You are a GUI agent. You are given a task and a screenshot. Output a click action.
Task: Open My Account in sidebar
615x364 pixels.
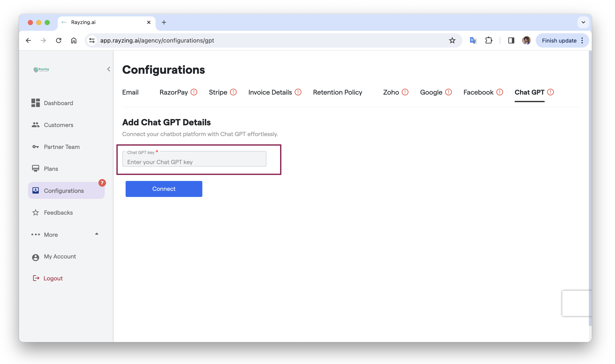coord(60,257)
